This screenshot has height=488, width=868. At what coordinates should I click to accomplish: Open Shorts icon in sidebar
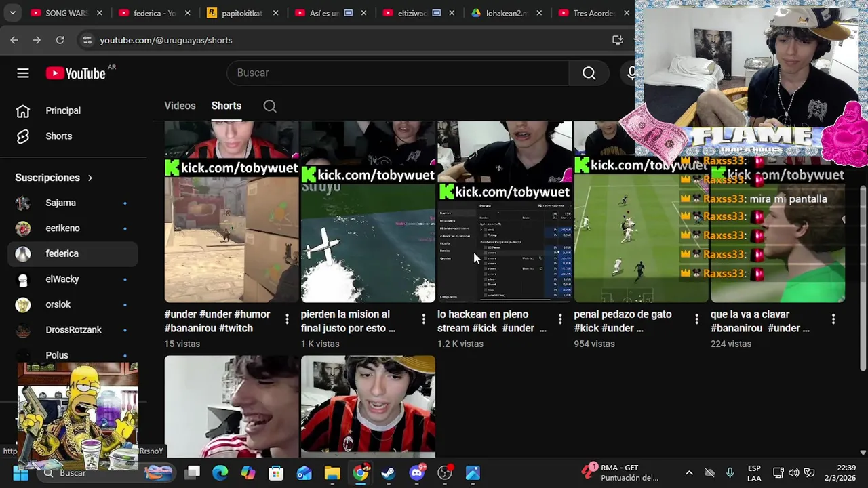click(23, 136)
